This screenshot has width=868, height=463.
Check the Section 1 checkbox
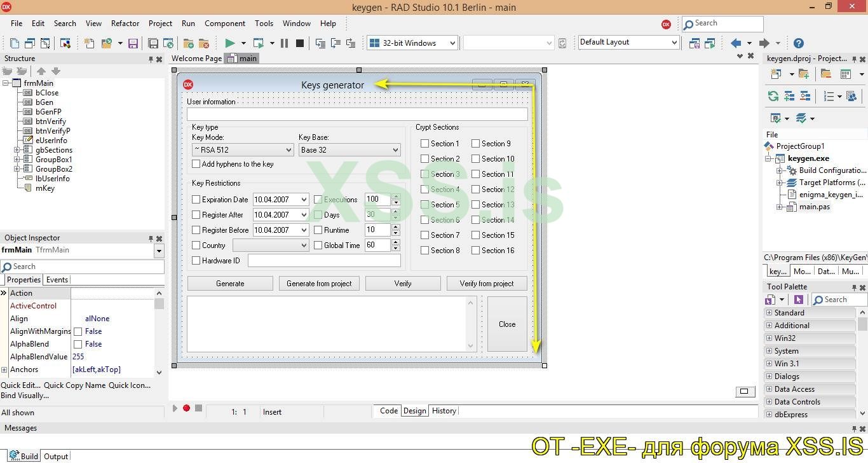425,144
